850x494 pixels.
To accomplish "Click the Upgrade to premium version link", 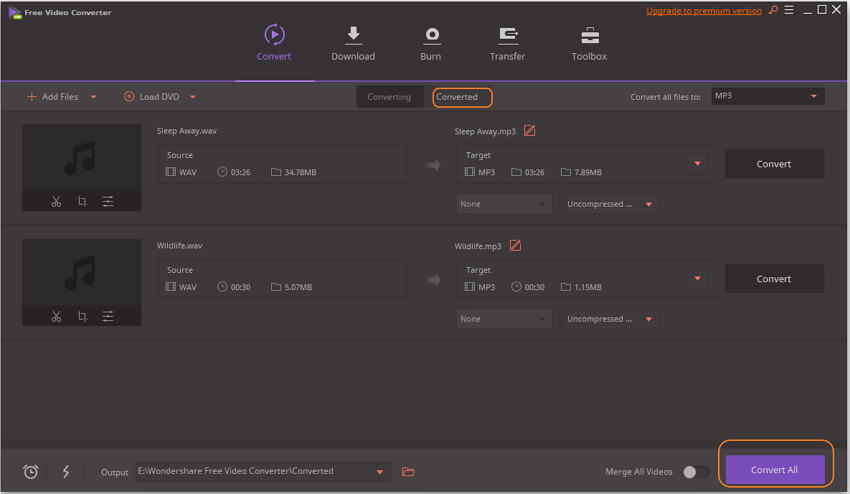I will coord(704,11).
